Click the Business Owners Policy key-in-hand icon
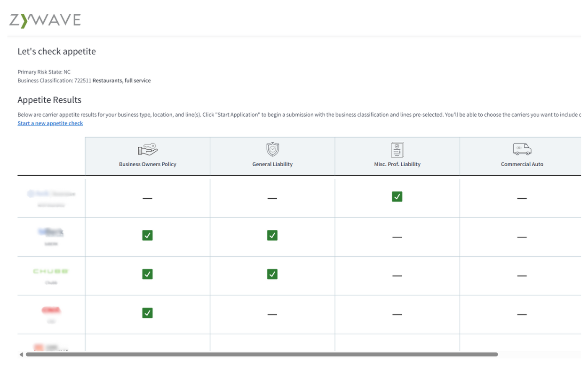 (147, 150)
